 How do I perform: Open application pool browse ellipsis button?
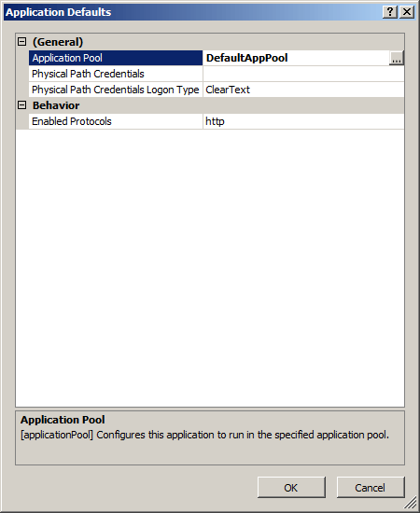pyautogui.click(x=397, y=58)
